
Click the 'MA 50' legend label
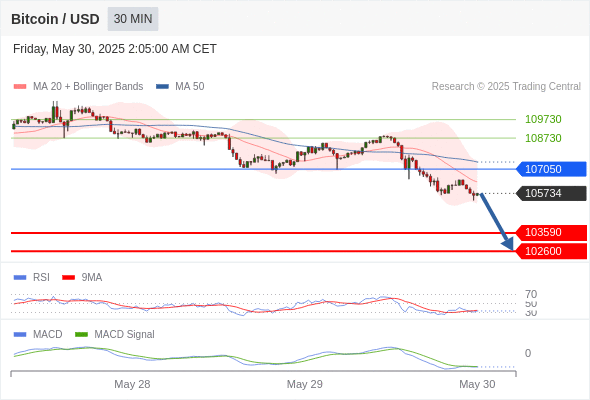coord(190,87)
